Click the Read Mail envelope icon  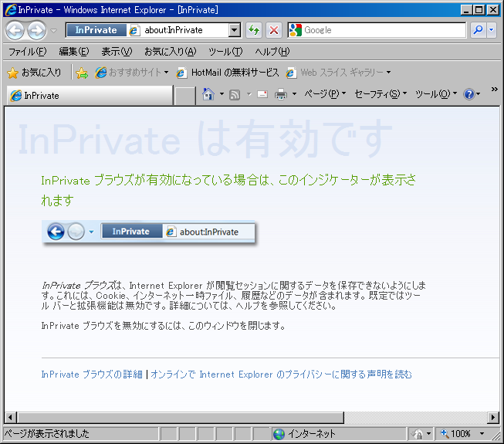(x=262, y=94)
